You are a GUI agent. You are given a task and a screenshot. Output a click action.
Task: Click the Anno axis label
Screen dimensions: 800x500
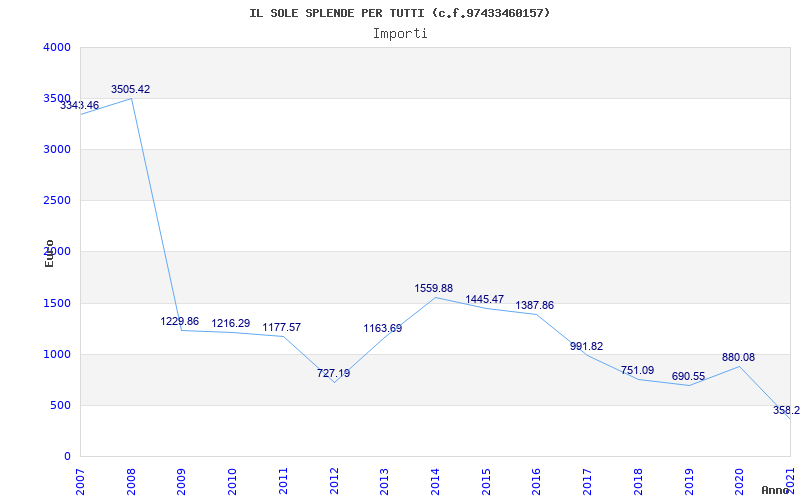pos(775,490)
